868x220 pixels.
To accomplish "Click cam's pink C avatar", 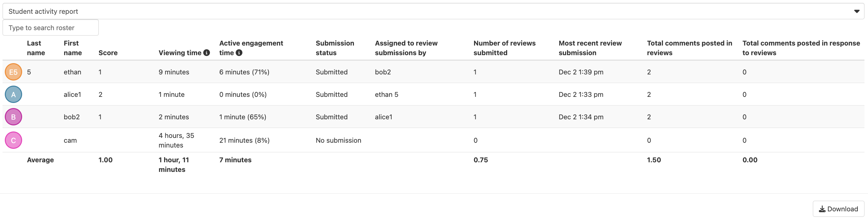I will tap(13, 140).
